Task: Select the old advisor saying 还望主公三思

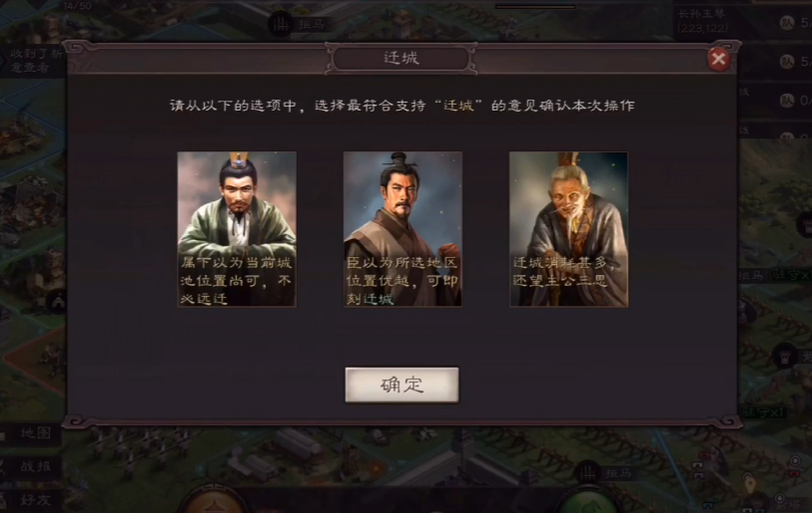Action: click(x=569, y=229)
